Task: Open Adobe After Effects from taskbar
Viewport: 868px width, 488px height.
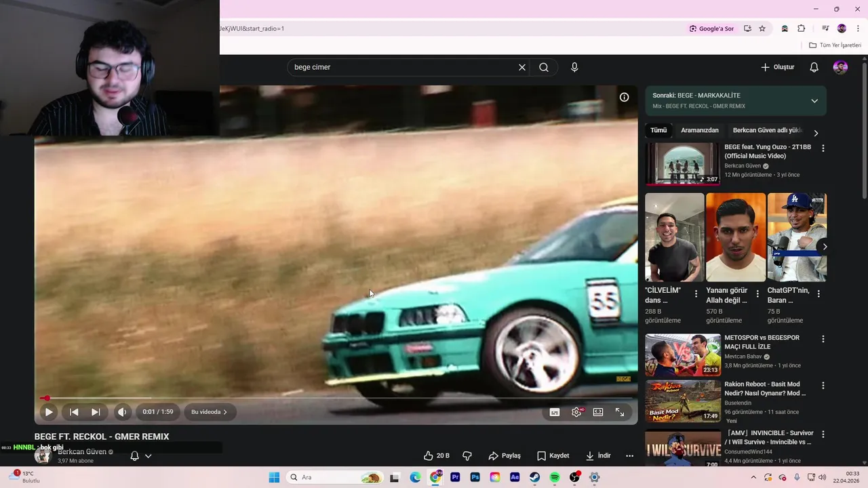Action: pos(515,477)
